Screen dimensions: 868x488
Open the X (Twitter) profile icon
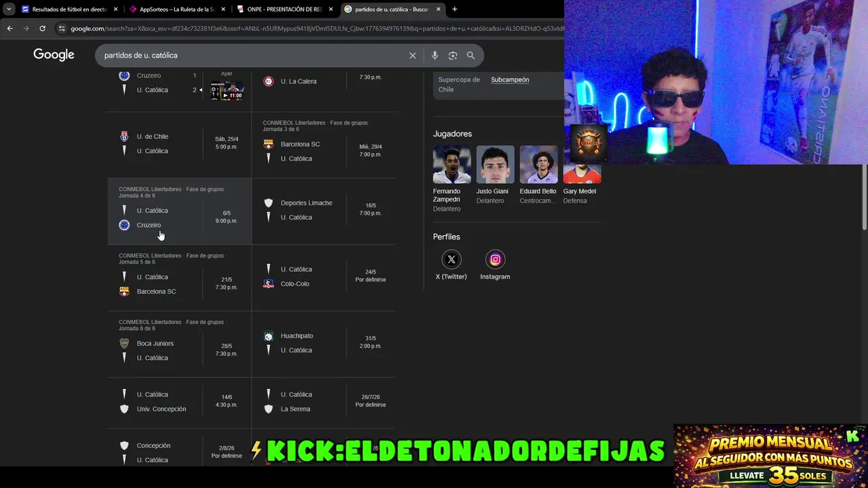(451, 260)
